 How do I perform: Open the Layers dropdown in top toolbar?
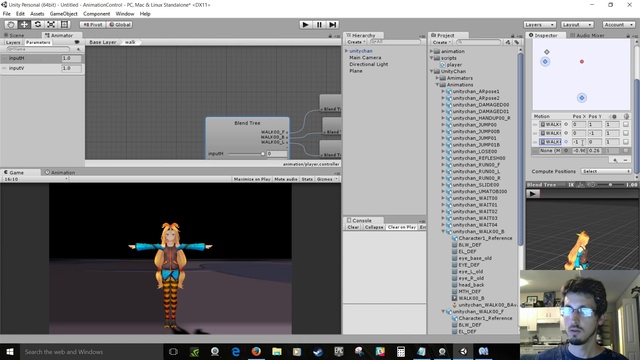(540, 25)
